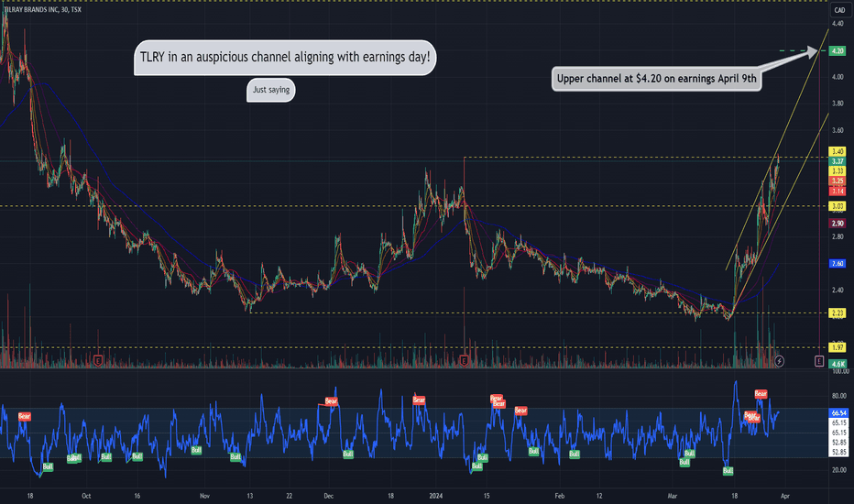Select the red 3.14 price label

click(x=838, y=191)
